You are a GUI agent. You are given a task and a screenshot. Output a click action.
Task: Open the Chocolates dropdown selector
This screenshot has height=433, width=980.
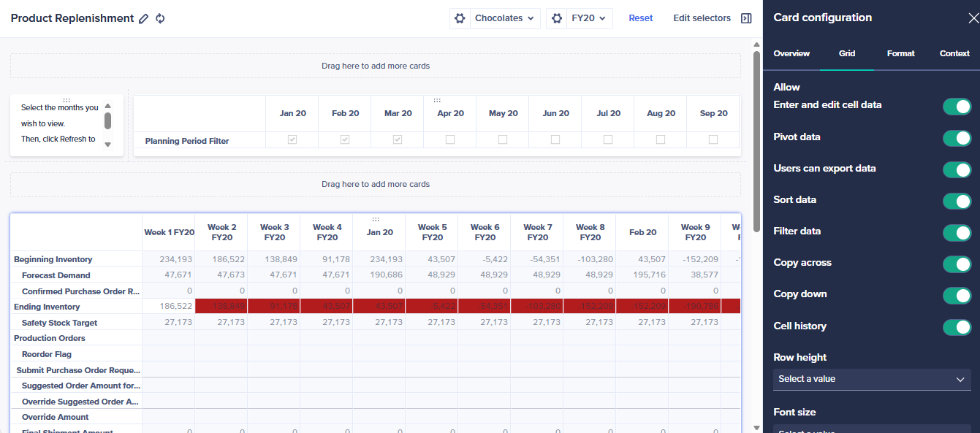click(x=505, y=18)
